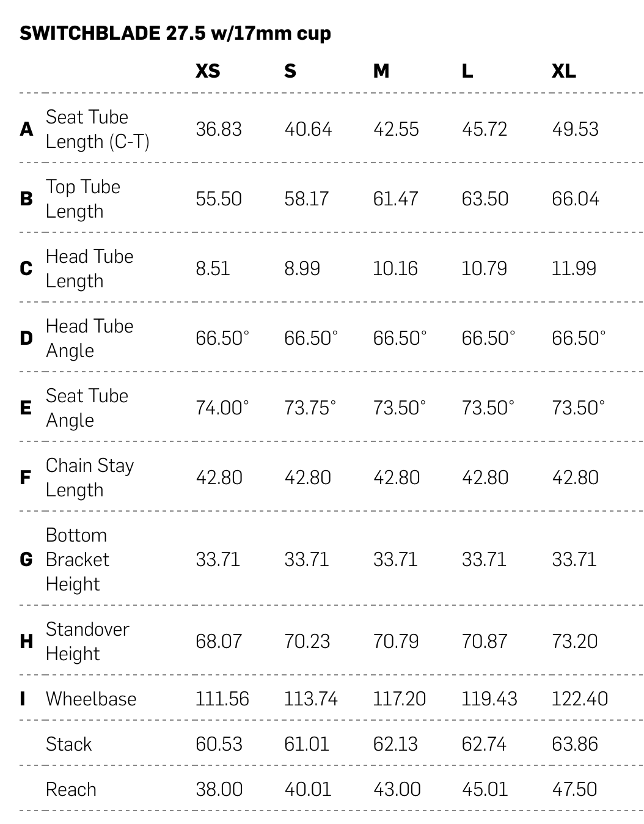Image resolution: width=644 pixels, height=824 pixels.
Task: Select the 70.23 standover height value
Action: coord(307,641)
